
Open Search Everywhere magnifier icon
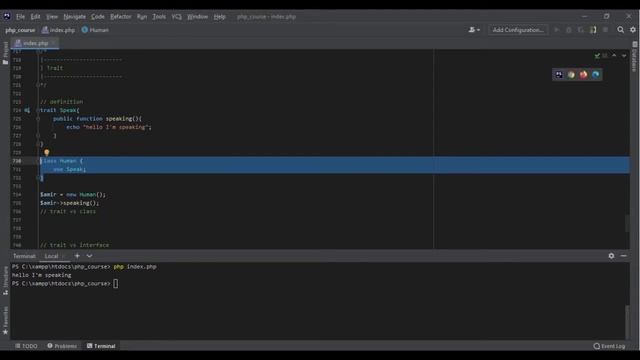tap(620, 30)
